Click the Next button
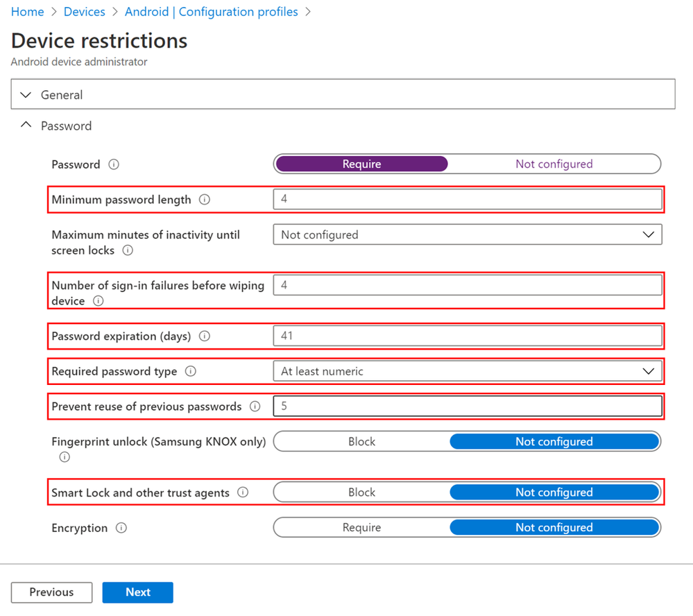 (x=138, y=592)
